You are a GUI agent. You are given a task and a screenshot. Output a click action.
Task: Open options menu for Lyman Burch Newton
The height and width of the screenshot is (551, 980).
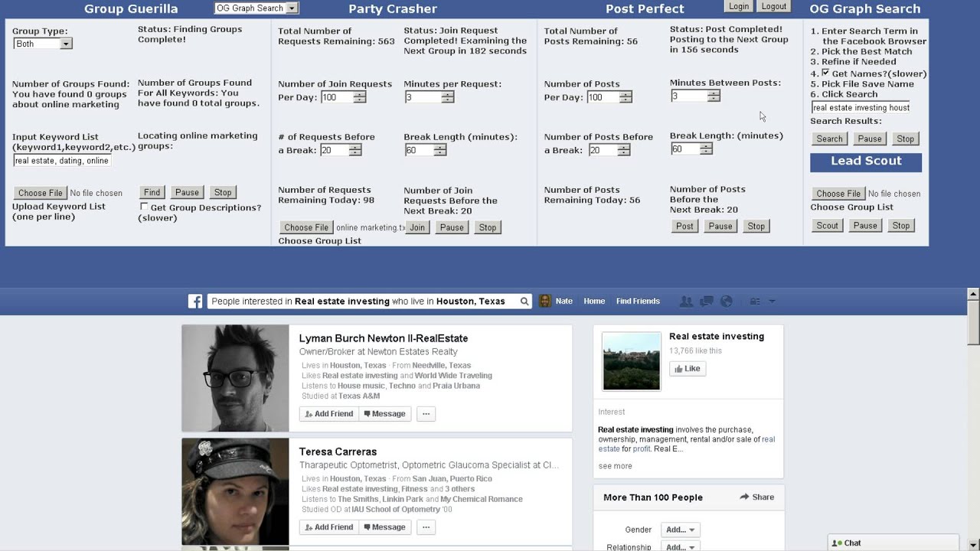(x=426, y=414)
